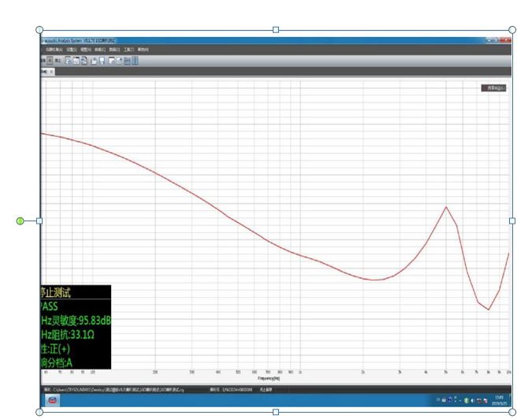
Task: Click the page-with-chart toolbar icon
Action: [76, 61]
